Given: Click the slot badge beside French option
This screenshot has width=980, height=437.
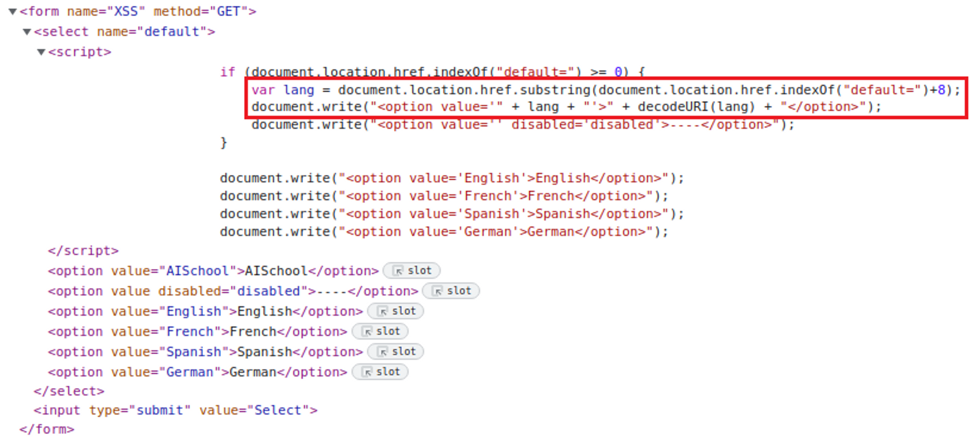Looking at the screenshot, I should click(x=380, y=331).
